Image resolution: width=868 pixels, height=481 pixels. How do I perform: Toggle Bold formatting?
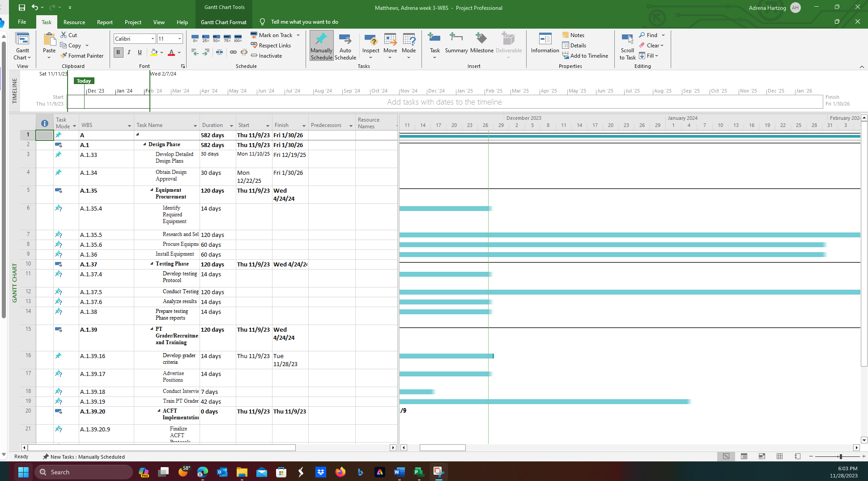click(x=118, y=52)
